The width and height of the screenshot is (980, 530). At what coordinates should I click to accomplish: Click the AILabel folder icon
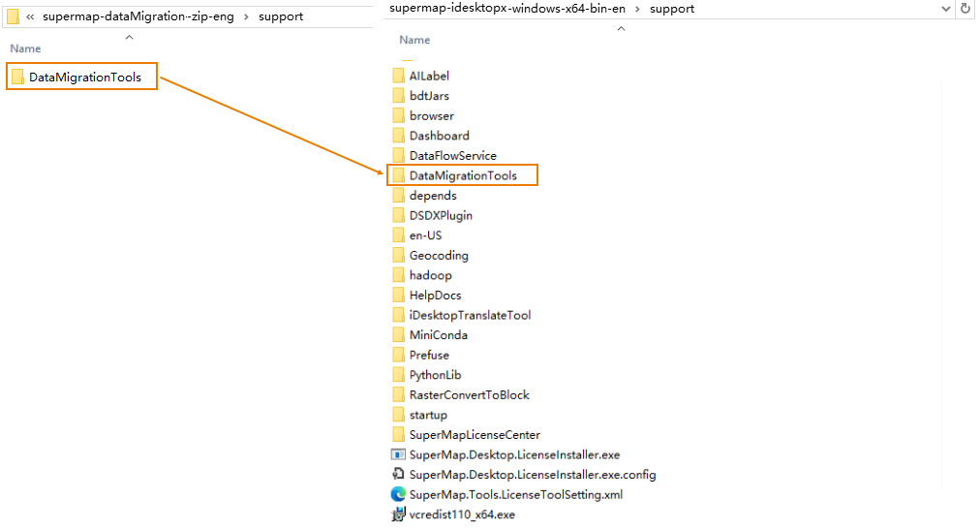(x=398, y=76)
